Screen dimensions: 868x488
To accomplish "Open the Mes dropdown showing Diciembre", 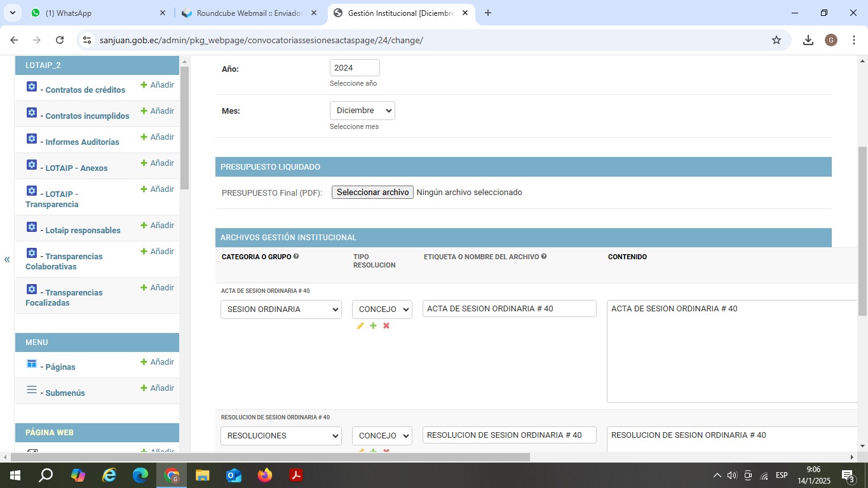I will pyautogui.click(x=362, y=111).
